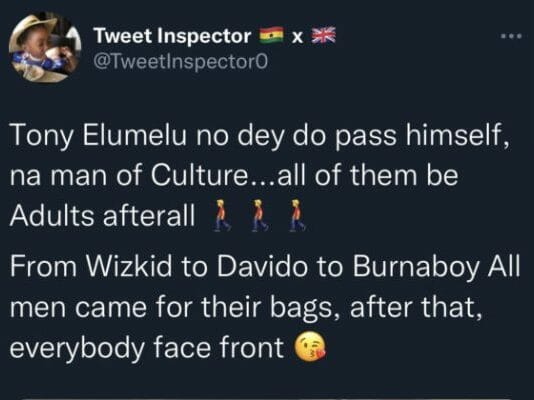The width and height of the screenshot is (534, 400).
Task: Open the three-dot more options menu
Action: tap(511, 36)
